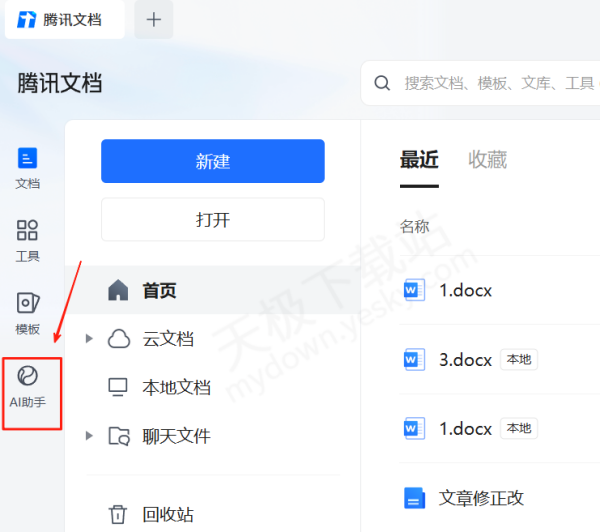Click the folder icon beside 聊天文件
This screenshot has width=600, height=532.
coord(119,436)
